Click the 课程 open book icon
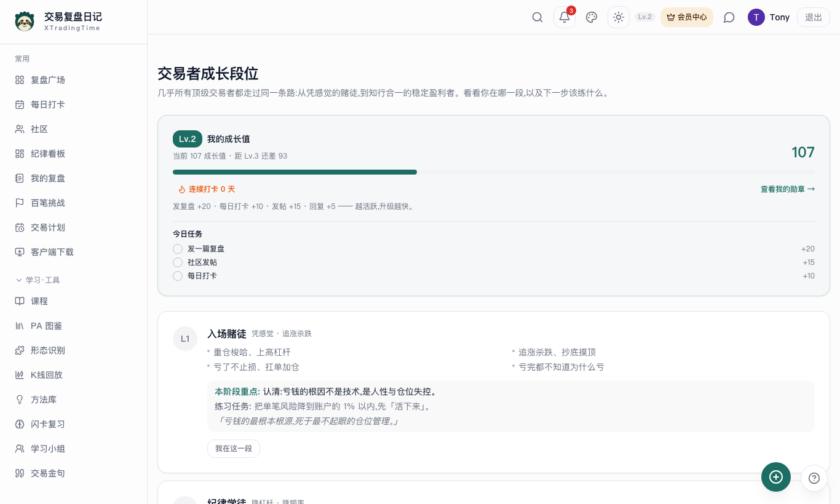Viewport: 840px width, 504px height. pyautogui.click(x=20, y=301)
